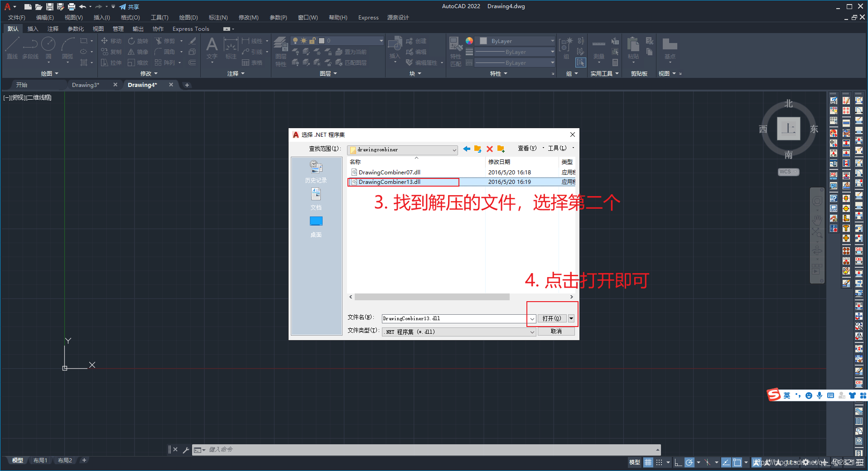The image size is (868, 471).
Task: Click the Copy (复制) tool
Action: tap(111, 52)
